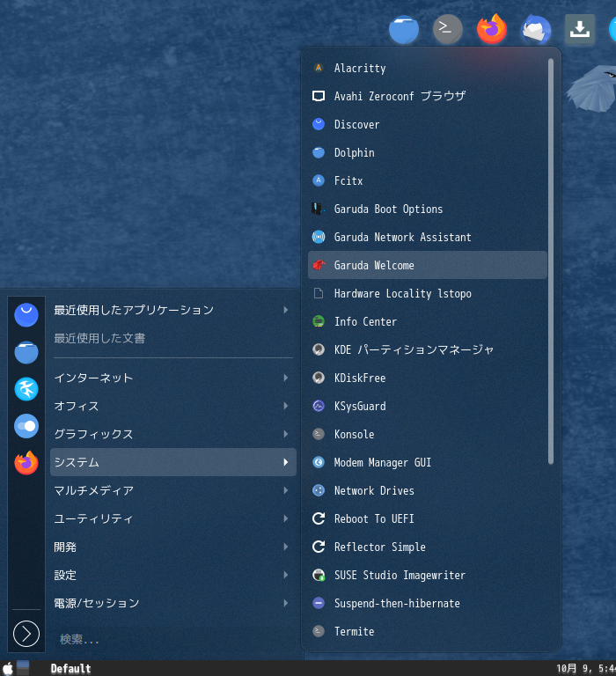Open Fcitx entry
The image size is (616, 676).
coord(427,180)
